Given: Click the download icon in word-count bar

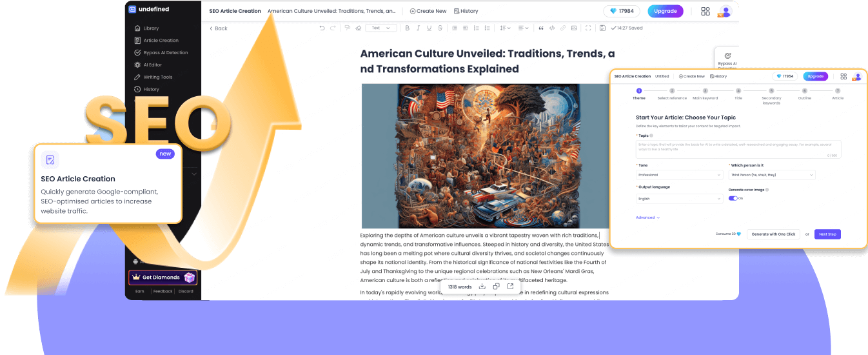Looking at the screenshot, I should (x=482, y=286).
